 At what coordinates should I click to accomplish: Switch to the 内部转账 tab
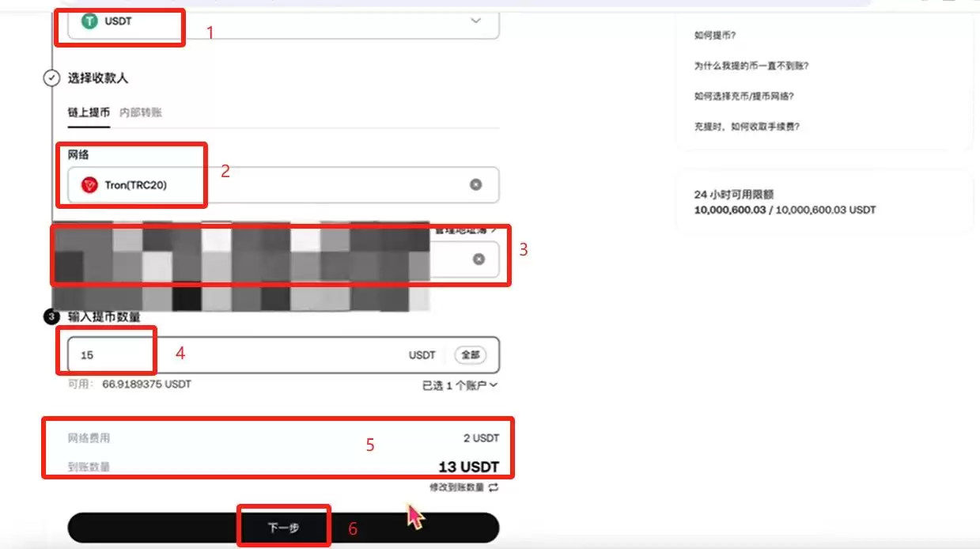[x=142, y=112]
